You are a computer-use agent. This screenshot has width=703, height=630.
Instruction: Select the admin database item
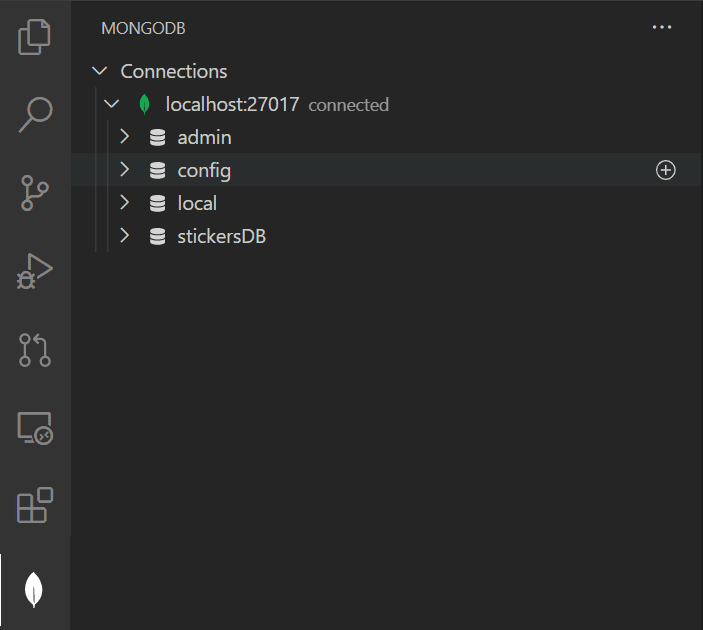pos(204,137)
